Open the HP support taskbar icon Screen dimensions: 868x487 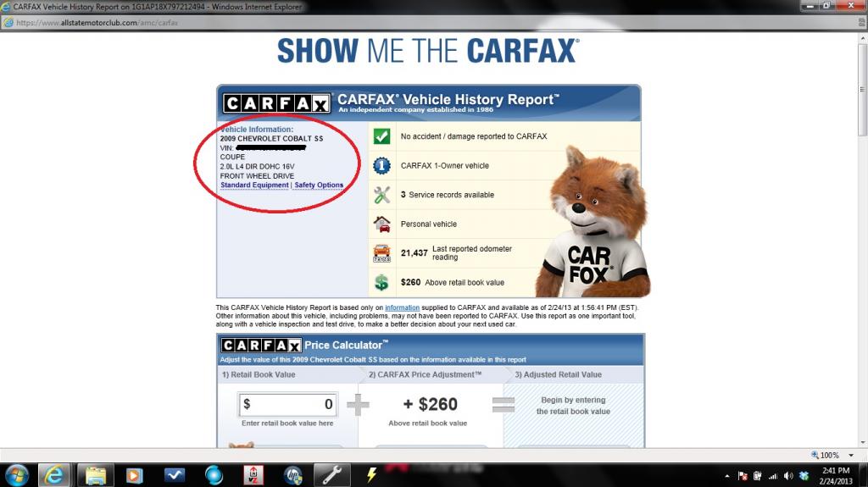pos(292,475)
